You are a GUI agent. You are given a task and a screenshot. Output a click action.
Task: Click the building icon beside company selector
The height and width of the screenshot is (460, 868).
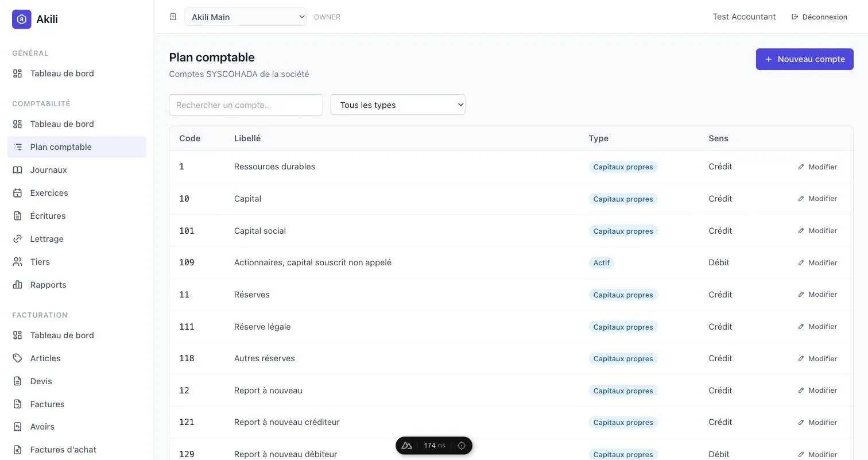tap(173, 17)
